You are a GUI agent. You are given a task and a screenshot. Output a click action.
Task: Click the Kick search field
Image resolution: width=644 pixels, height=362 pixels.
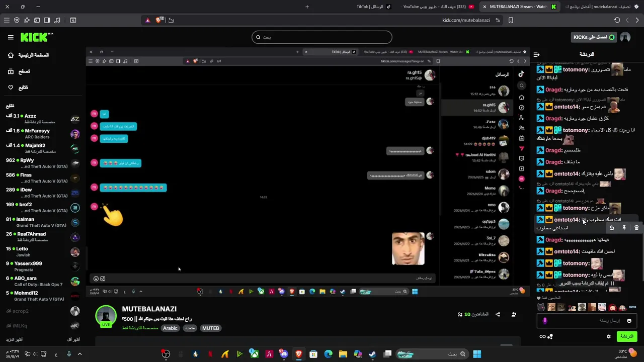321,37
